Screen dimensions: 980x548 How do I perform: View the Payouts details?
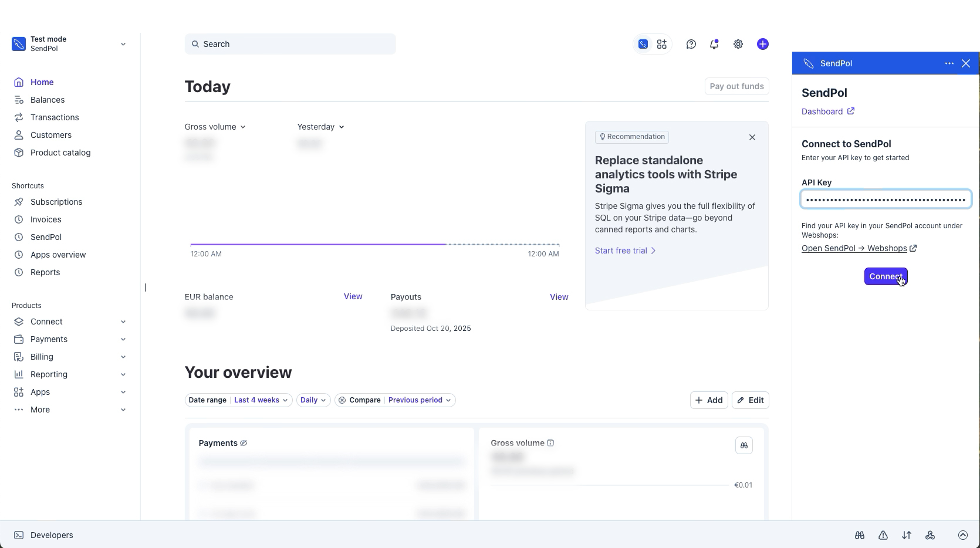point(559,297)
